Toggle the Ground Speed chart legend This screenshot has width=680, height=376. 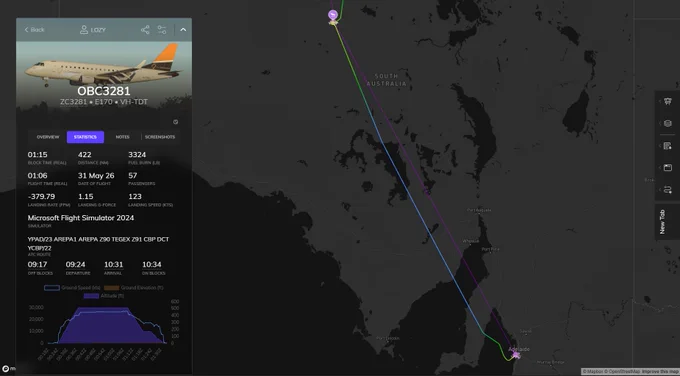coord(72,288)
